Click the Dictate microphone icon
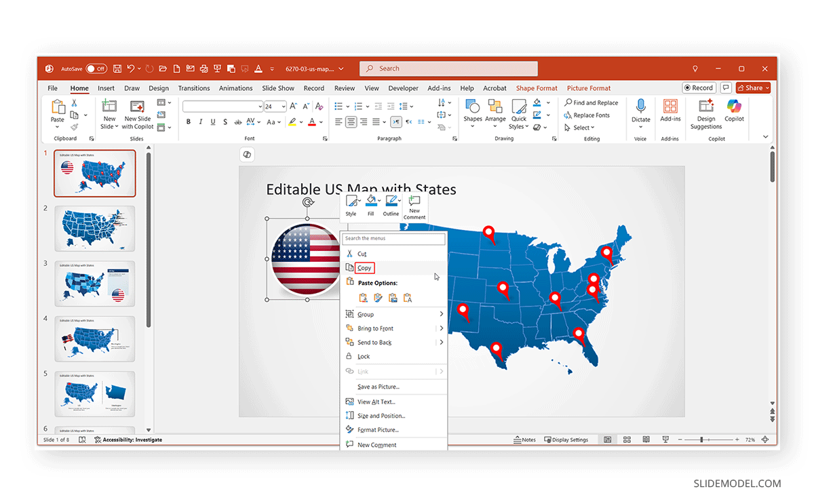The image size is (814, 504). (640, 111)
